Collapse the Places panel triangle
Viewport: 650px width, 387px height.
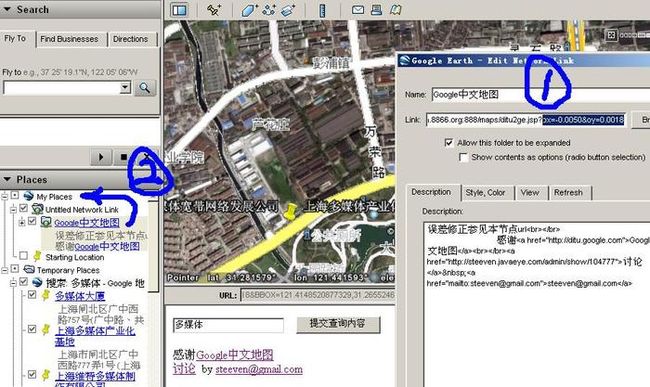click(7, 179)
